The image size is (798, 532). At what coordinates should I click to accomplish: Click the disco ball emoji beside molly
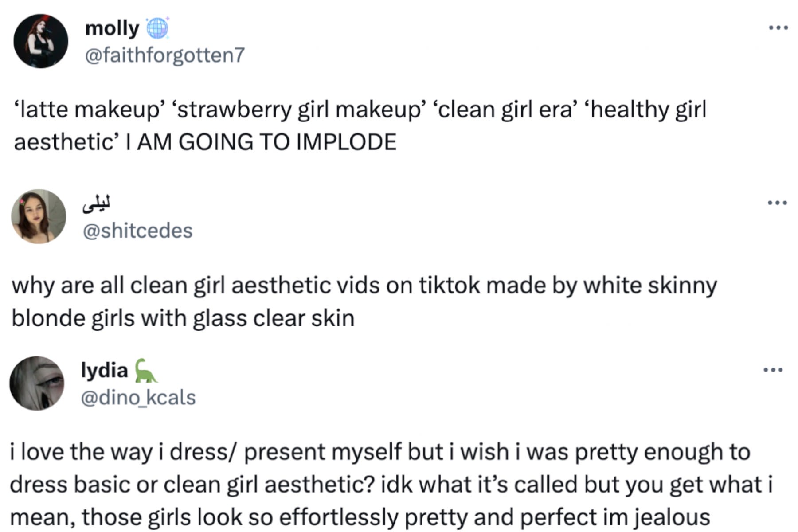point(157,28)
